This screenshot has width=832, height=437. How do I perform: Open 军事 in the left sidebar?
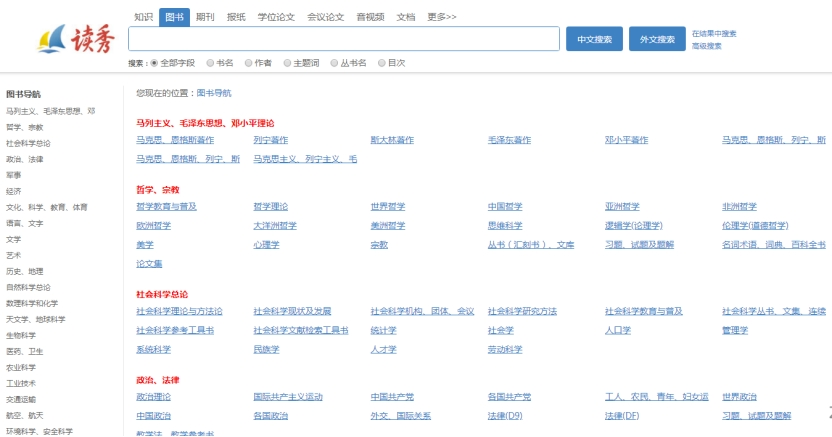click(14, 175)
